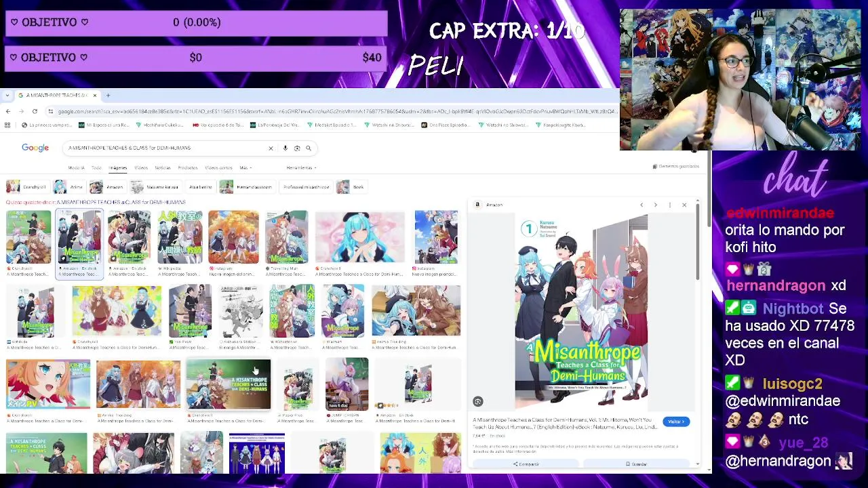Open the black-and-white manga sketch thumbnail

(241, 310)
